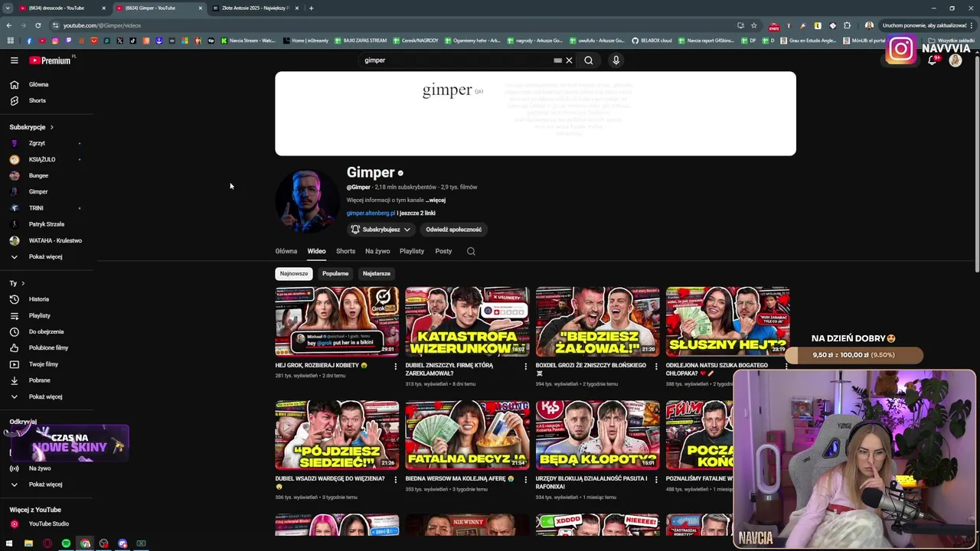Open Spotify from the taskbar
The height and width of the screenshot is (551, 980).
point(66,544)
